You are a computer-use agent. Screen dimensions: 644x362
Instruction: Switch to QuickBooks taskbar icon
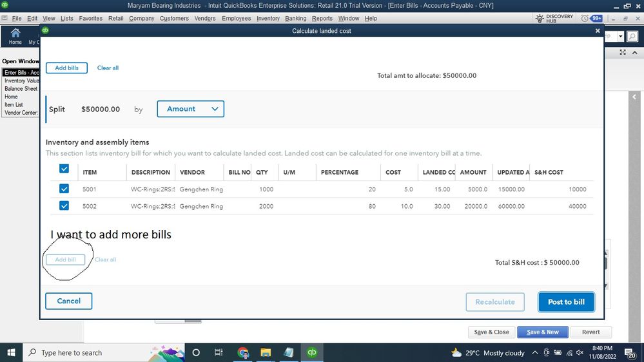312,352
